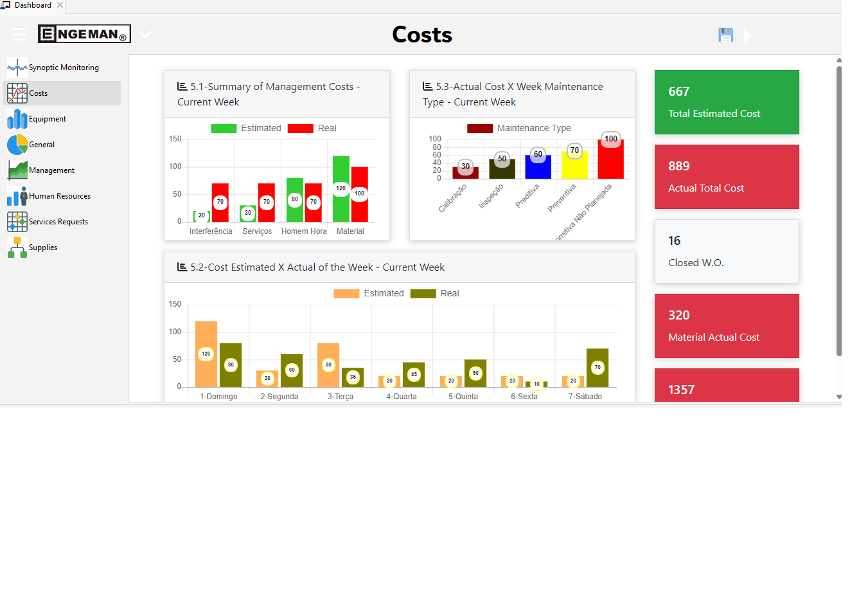Open the Equipment section
868x612 pixels.
click(17, 118)
